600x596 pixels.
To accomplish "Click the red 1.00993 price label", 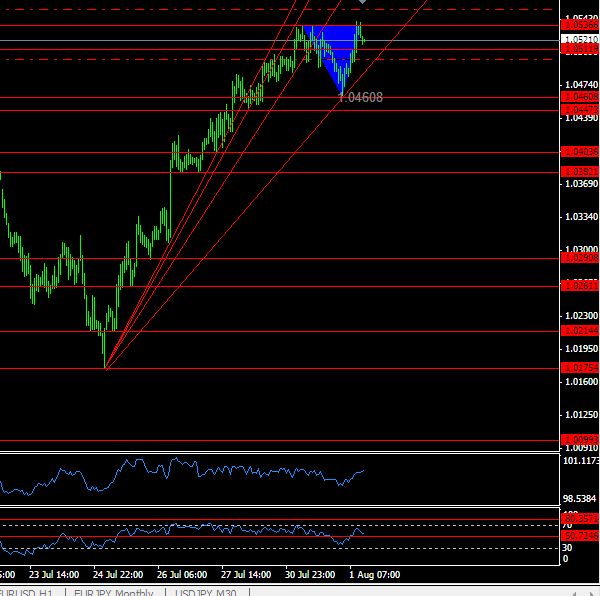I will (x=580, y=440).
